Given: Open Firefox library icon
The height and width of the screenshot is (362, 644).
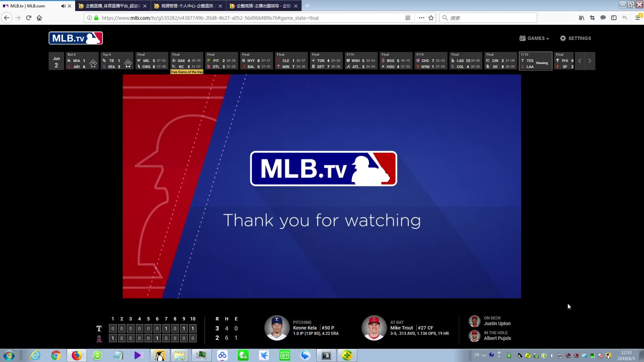Looking at the screenshot, I should (x=581, y=18).
